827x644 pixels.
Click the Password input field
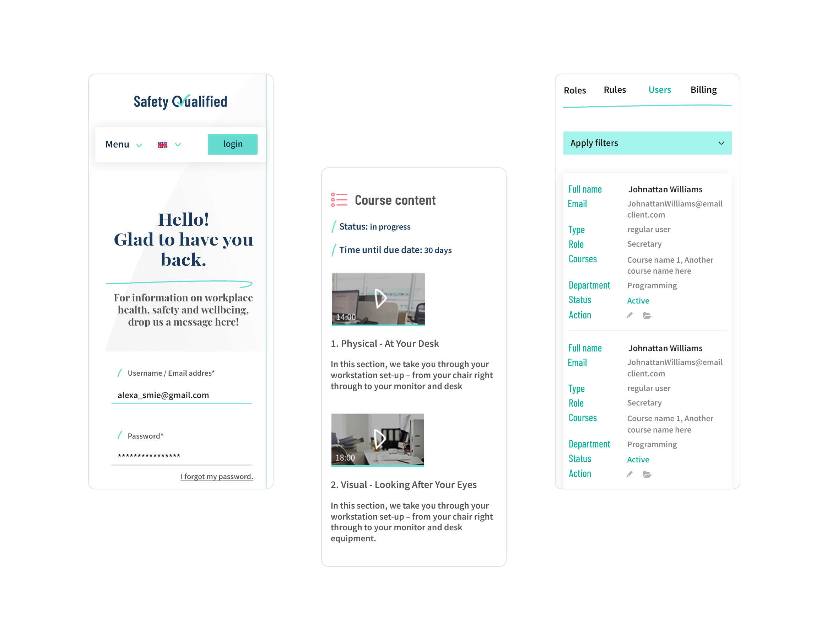click(182, 456)
